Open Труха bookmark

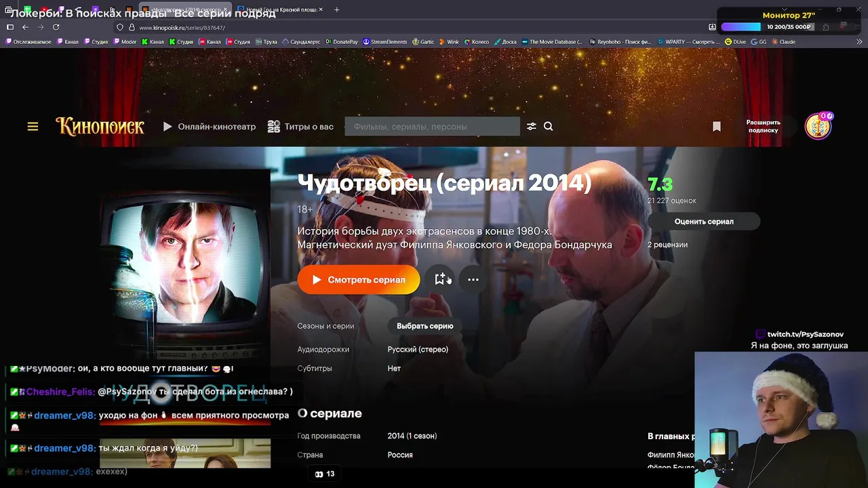[267, 41]
